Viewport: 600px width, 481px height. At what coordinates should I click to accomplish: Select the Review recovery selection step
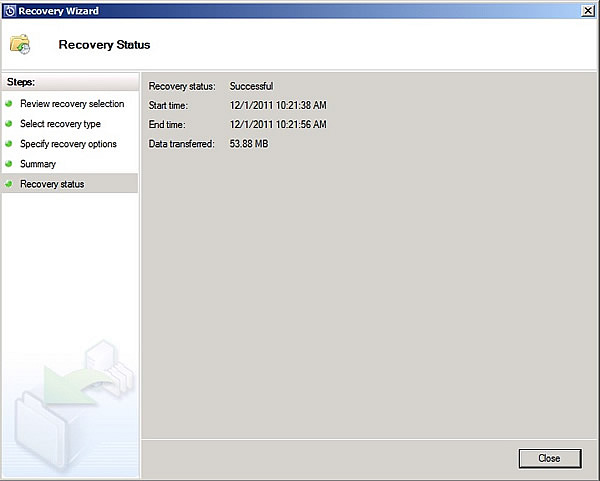click(72, 104)
